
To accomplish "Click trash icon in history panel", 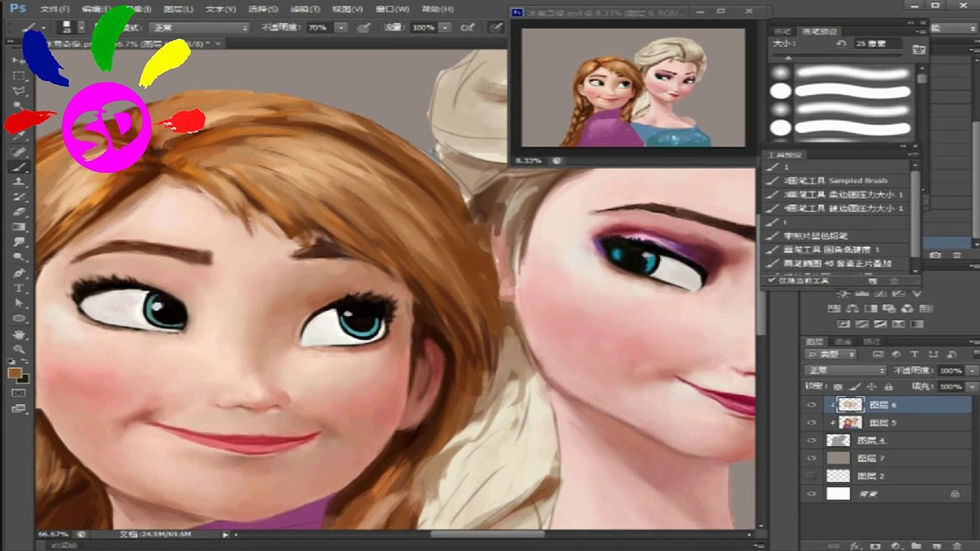I will click(x=955, y=255).
